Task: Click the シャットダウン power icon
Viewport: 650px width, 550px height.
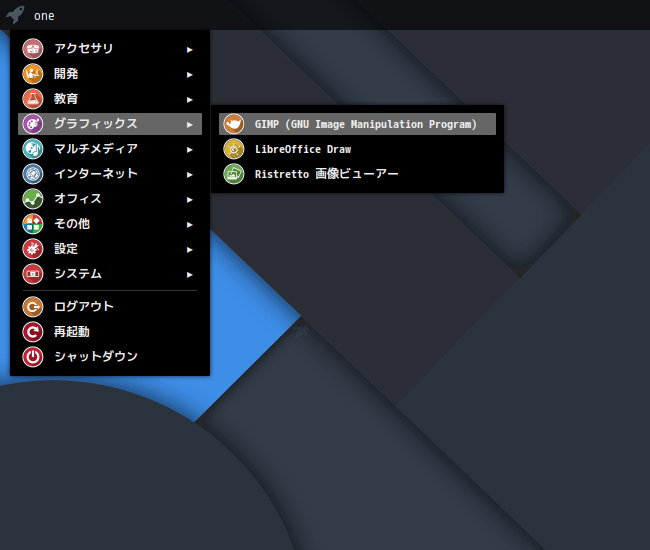Action: 33,357
